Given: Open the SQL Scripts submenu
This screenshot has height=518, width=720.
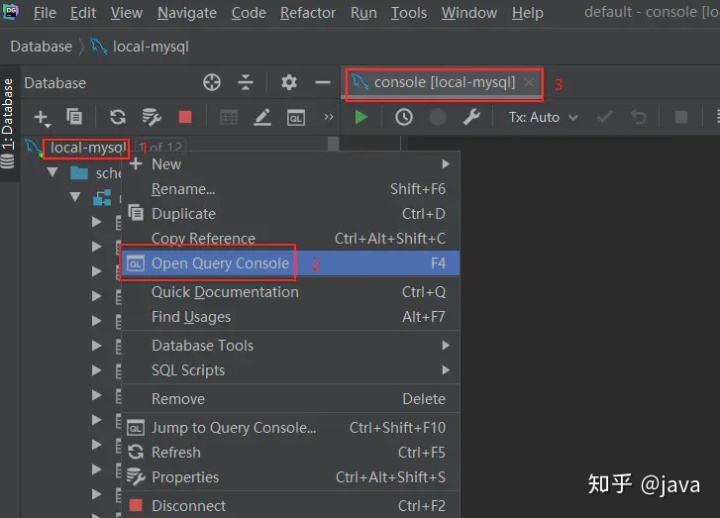Looking at the screenshot, I should pos(290,370).
